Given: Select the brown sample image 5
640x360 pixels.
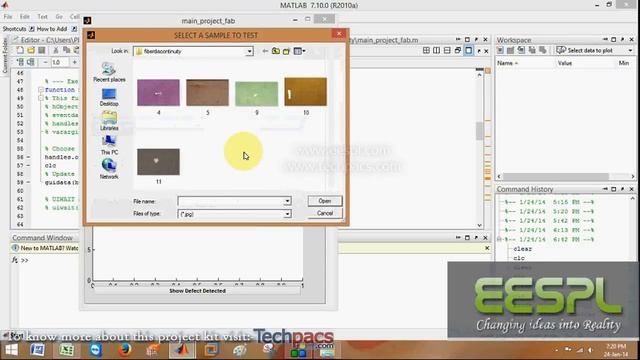Looking at the screenshot, I should tap(207, 93).
